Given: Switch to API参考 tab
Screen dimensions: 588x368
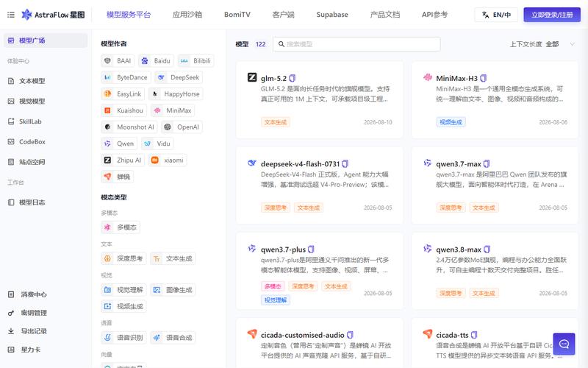Looking at the screenshot, I should 434,15.
